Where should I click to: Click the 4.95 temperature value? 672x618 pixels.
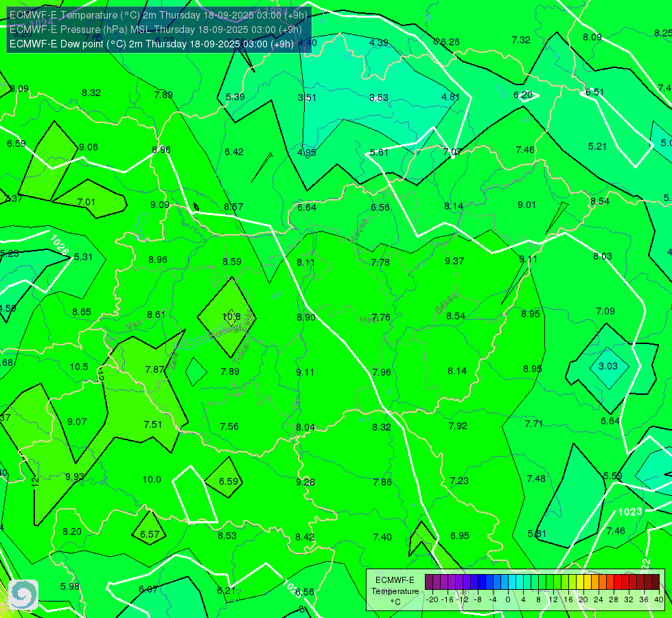[x=307, y=152]
